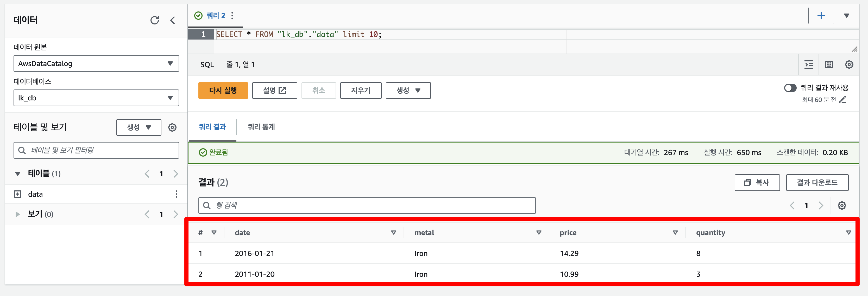Open the keyboard shortcuts table icon
The height and width of the screenshot is (296, 868).
tap(829, 64)
